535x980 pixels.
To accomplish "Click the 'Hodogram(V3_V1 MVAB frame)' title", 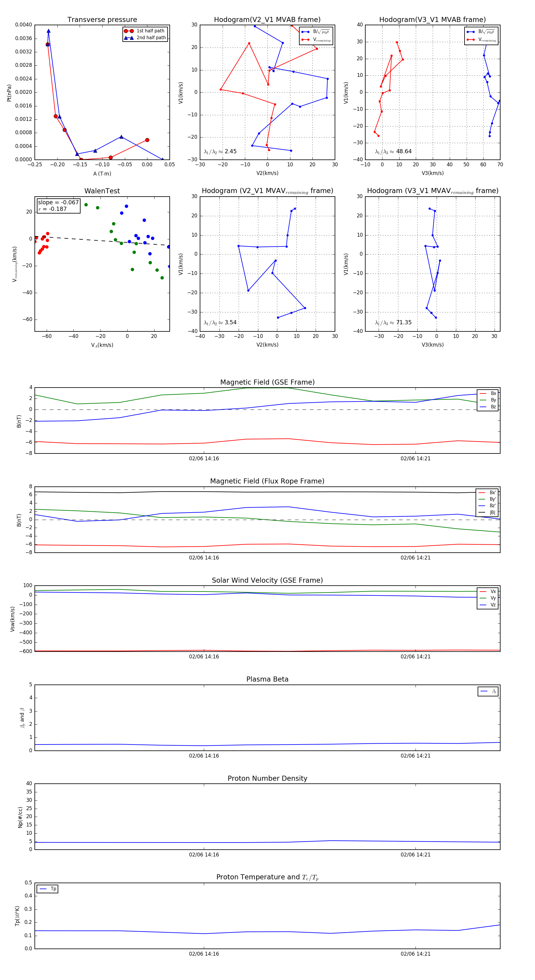I will point(432,20).
